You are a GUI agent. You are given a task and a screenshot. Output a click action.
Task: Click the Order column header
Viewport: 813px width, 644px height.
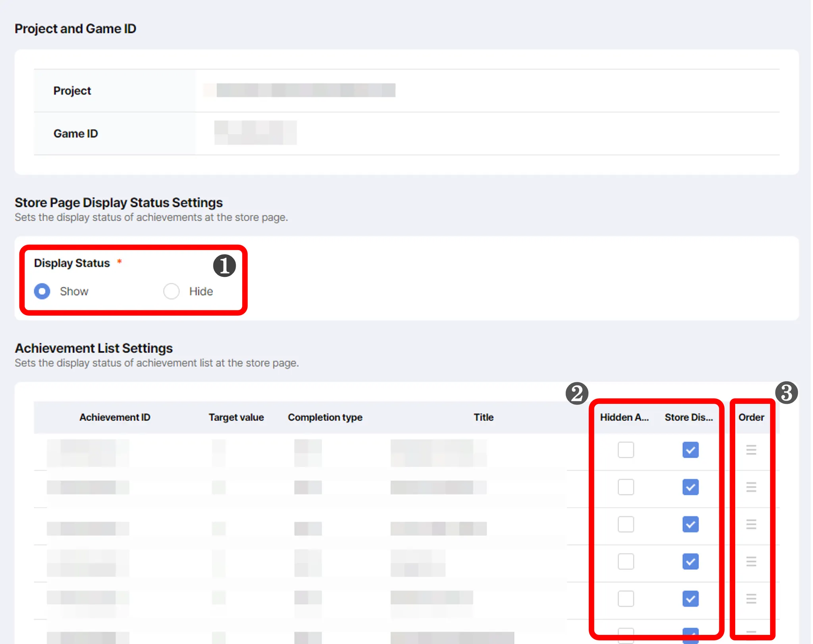click(x=751, y=417)
